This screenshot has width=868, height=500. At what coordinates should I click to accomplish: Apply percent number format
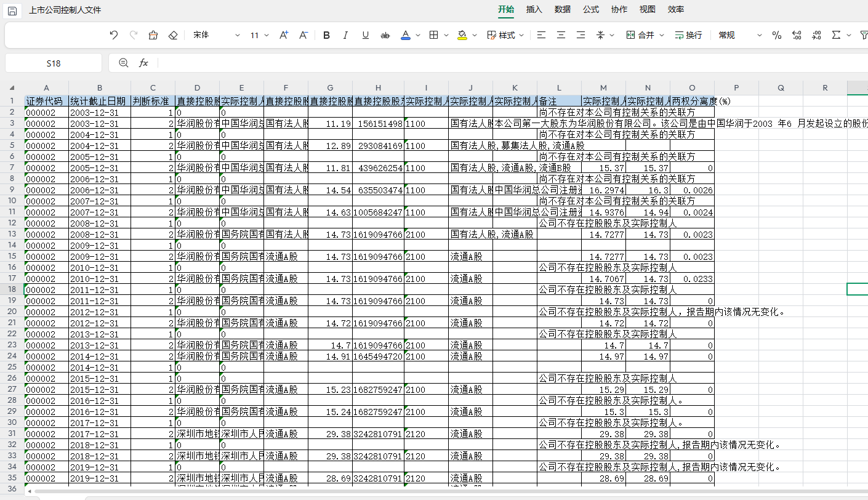pyautogui.click(x=777, y=35)
